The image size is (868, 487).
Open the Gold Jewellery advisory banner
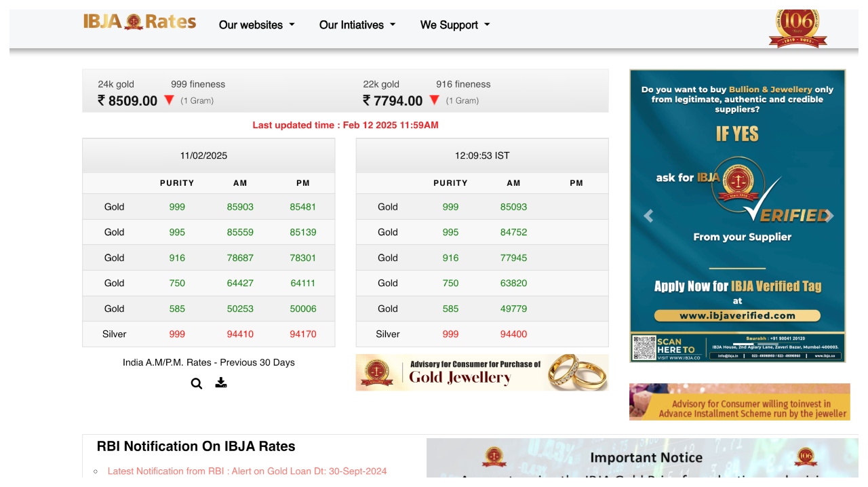pos(481,372)
